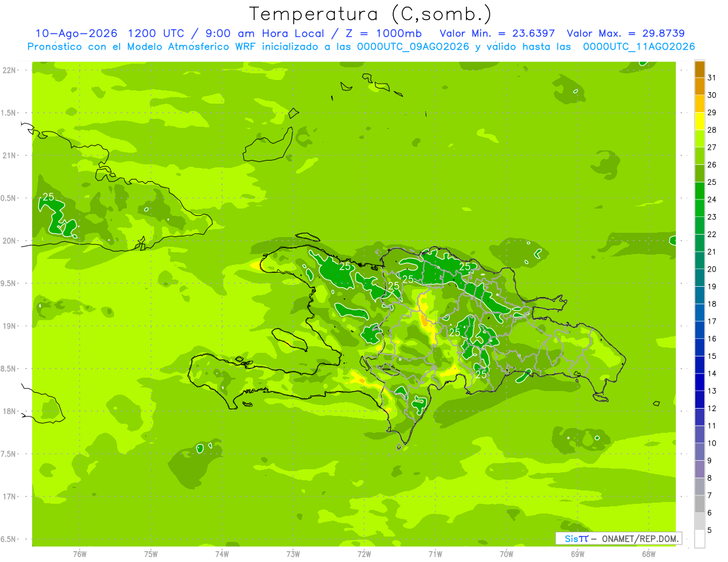Click the "70W" longitude label
728x562 pixels.
click(x=507, y=554)
